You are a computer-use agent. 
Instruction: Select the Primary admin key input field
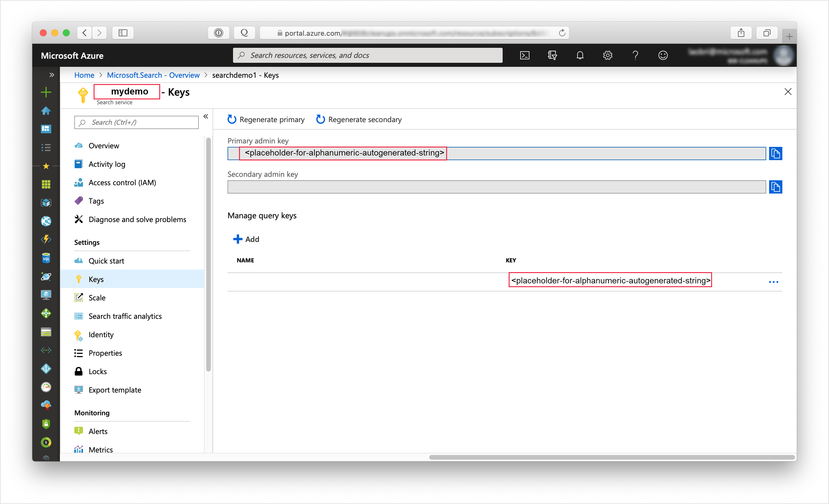click(x=497, y=153)
